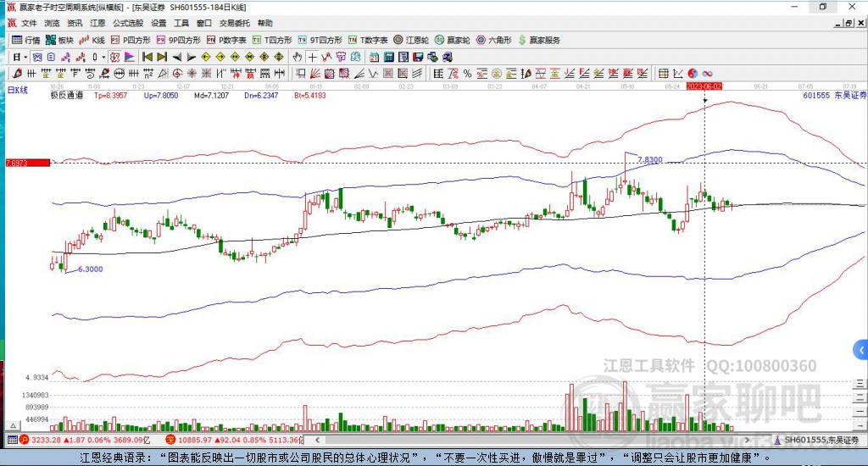Expand the 日 period dropdown arrow
Viewport: 868px width, 466px height.
[x=25, y=57]
